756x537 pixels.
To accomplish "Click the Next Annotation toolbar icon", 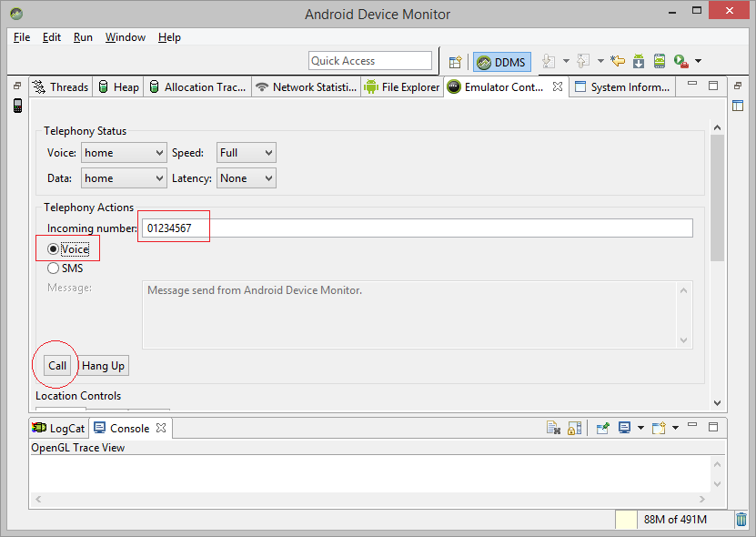I will pyautogui.click(x=549, y=61).
